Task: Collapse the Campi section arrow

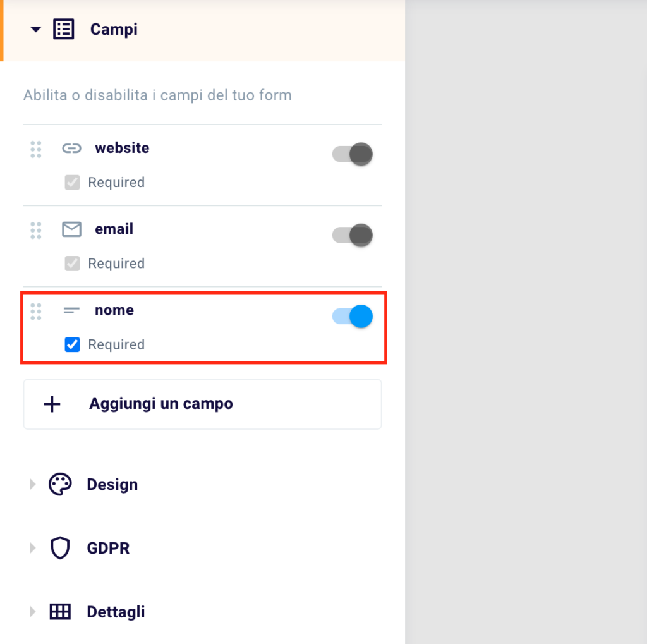Action: 36,29
